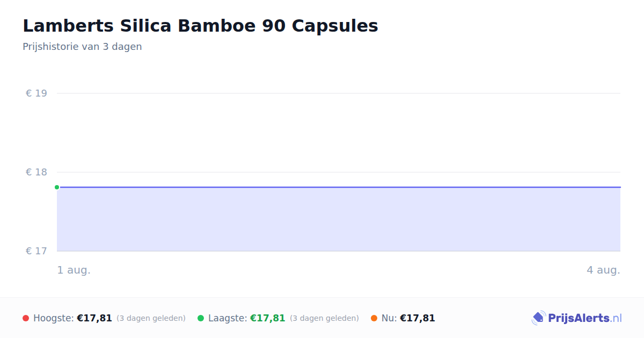Select the € 17 axis label

tap(36, 251)
